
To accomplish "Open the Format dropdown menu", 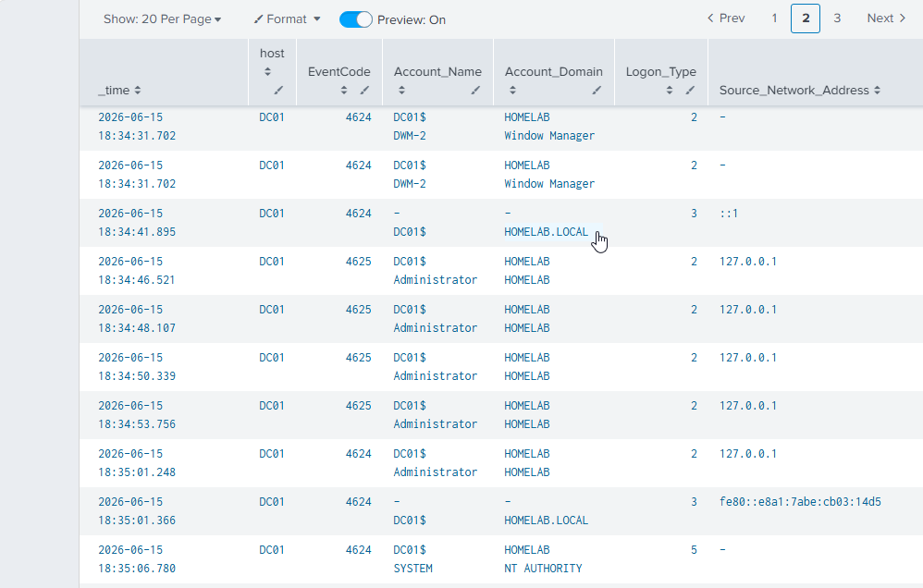I will [288, 18].
